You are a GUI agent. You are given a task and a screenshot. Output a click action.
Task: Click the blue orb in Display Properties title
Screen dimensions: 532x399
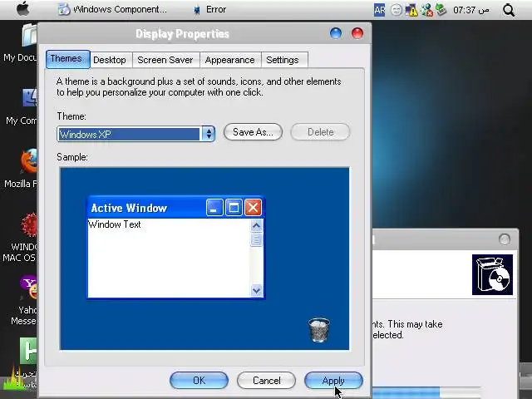coord(336,33)
